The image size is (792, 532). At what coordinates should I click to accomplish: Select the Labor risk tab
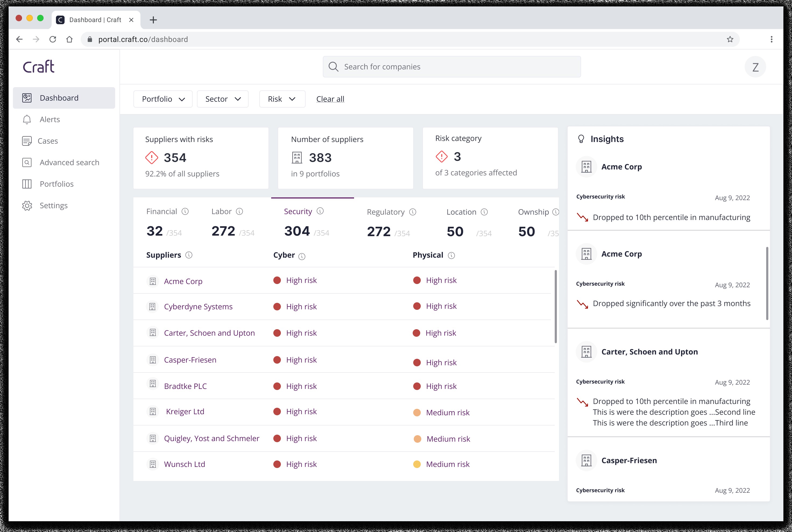coord(233,223)
